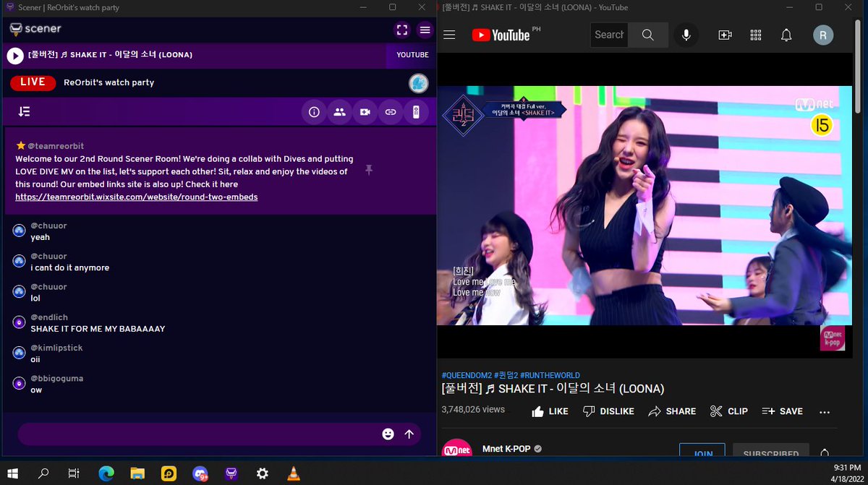Screen dimensions: 868x485
Task: Select the YOUTUBE service tab in Scener
Action: tap(412, 55)
